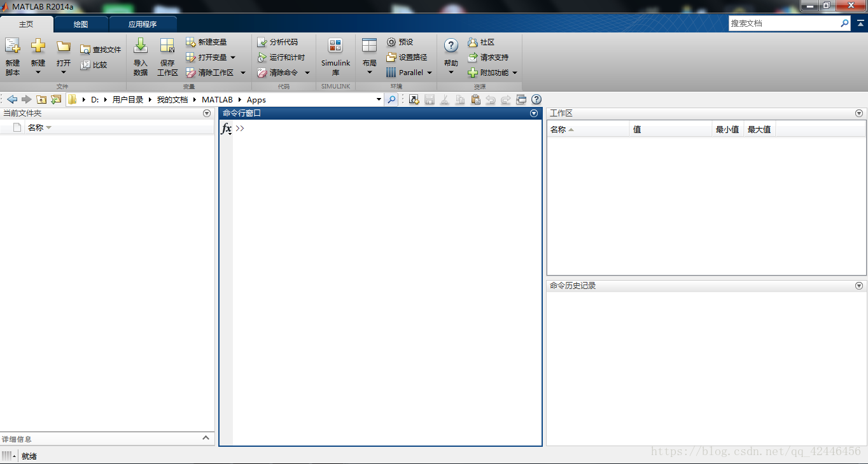
Task: Open the address bar path history dropdown
Action: pos(379,99)
